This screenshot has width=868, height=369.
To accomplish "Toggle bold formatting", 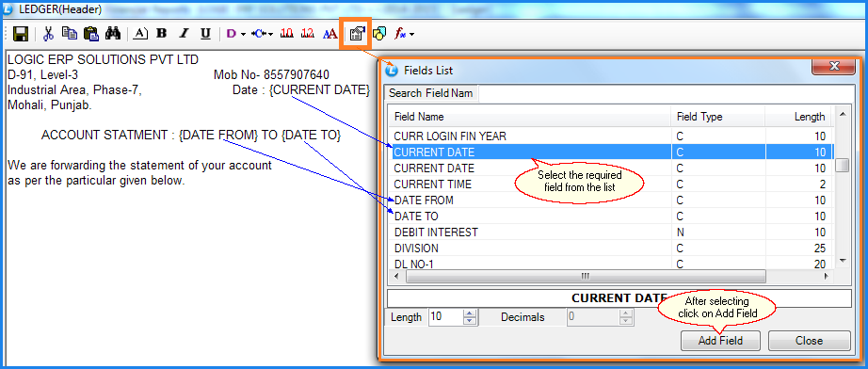I will pyautogui.click(x=162, y=34).
